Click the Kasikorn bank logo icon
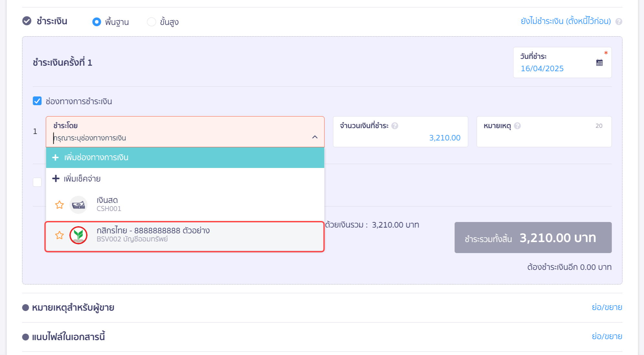The width and height of the screenshot is (644, 355). coord(79,235)
